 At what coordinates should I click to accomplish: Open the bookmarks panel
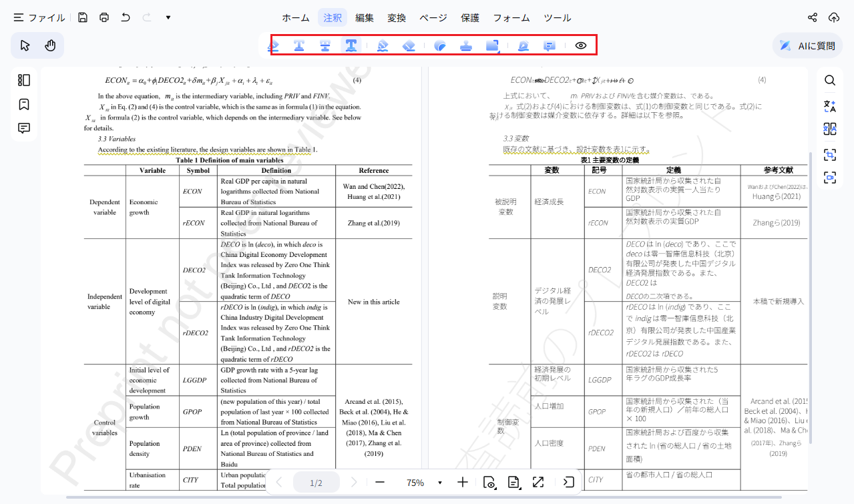24,104
